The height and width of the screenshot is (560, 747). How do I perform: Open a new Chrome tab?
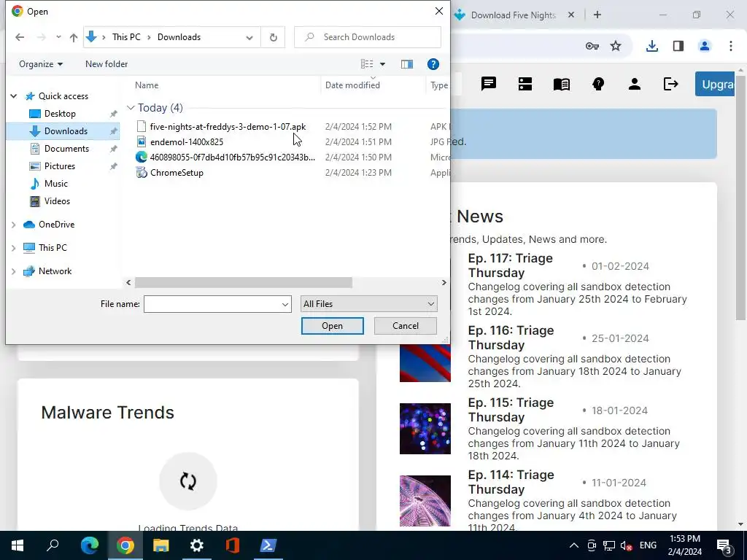[597, 15]
